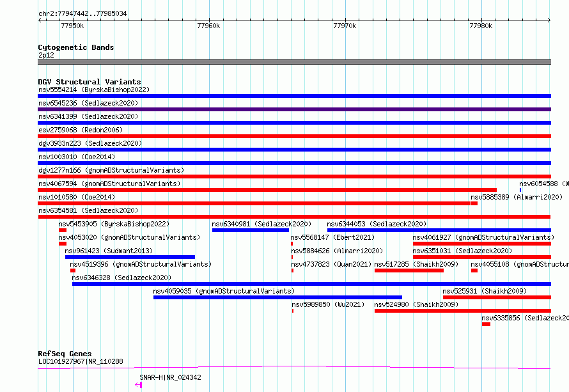Select nsv1003010 (Coe2014) variant label
This screenshot has height=392, width=569.
(x=77, y=157)
